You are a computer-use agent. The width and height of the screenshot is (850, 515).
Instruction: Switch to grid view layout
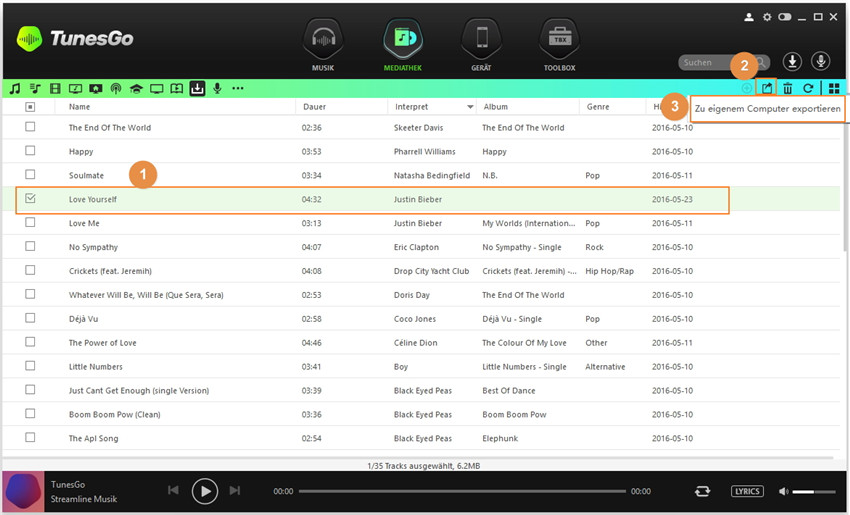point(834,88)
